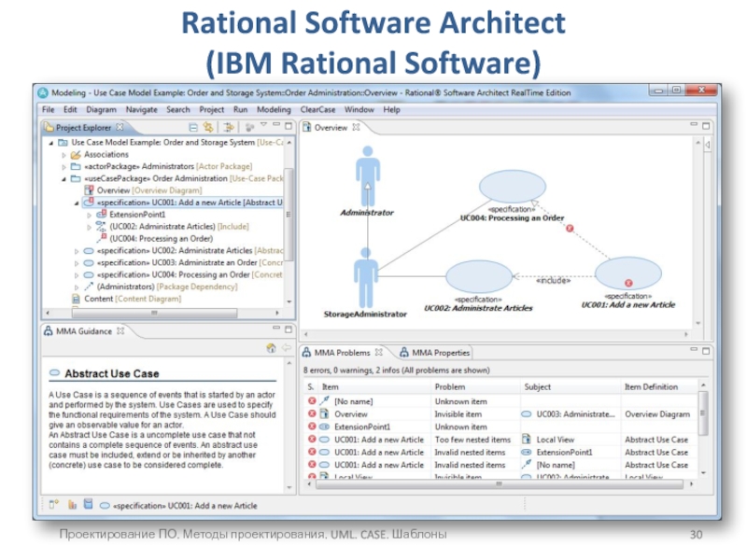
Task: Click the red error marker inside the UC001 ellipse
Action: pos(628,283)
